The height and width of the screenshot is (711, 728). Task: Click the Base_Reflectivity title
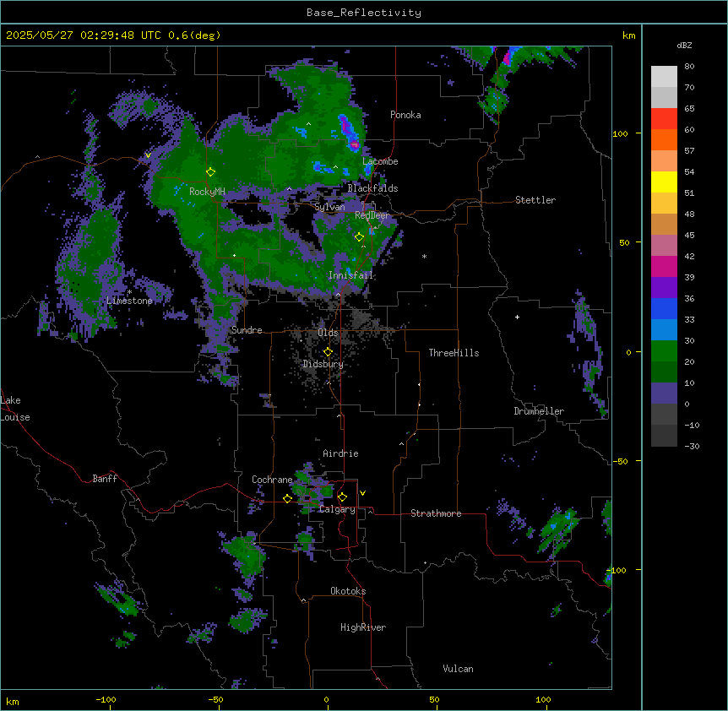(364, 13)
